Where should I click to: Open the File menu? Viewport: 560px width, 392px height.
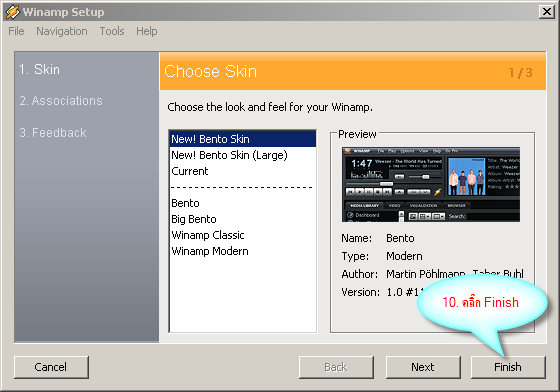click(16, 31)
